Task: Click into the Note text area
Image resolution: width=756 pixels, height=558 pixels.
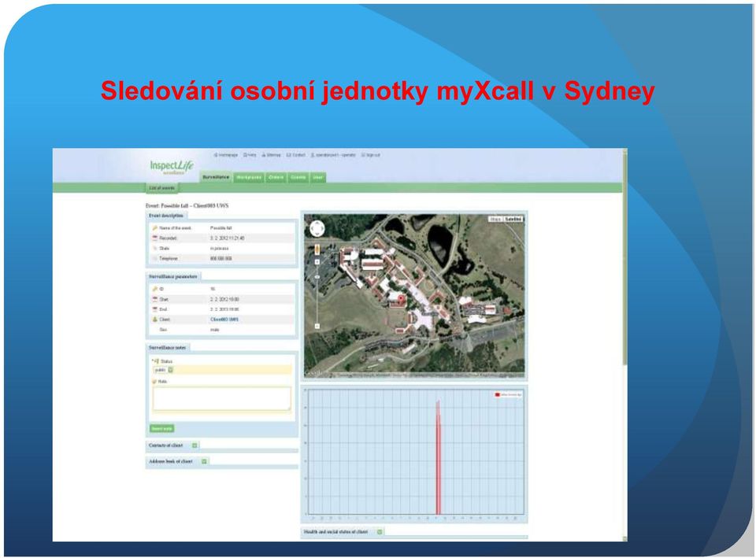Action: pos(222,398)
